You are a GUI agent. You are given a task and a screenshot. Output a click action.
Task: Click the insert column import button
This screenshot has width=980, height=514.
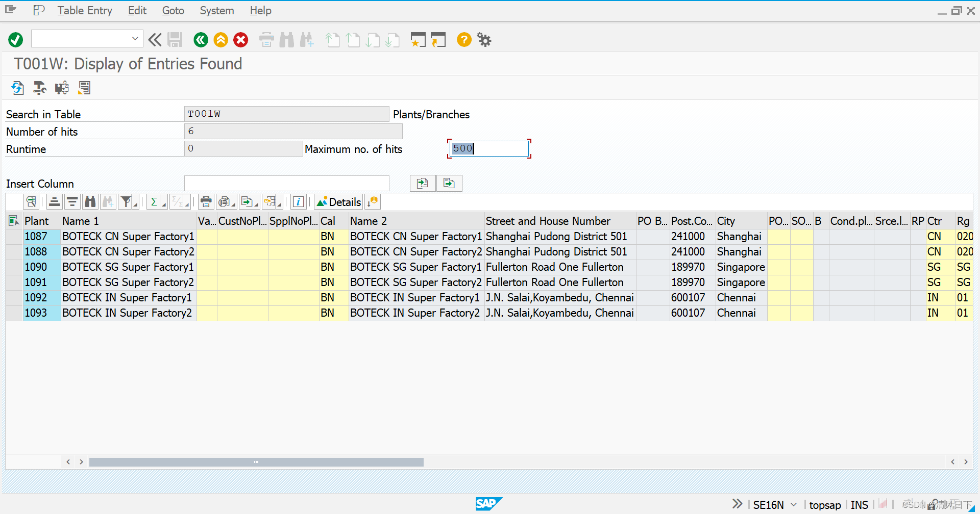[x=423, y=184]
